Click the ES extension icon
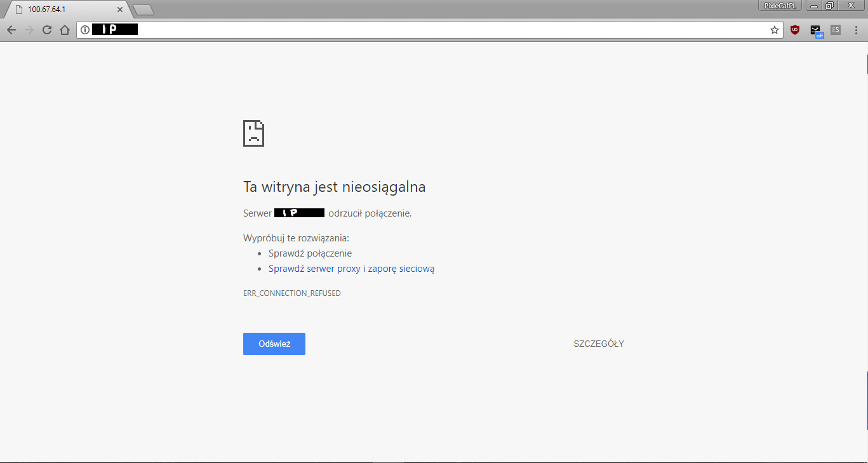Screen dimensions: 868x463 (x=836, y=30)
